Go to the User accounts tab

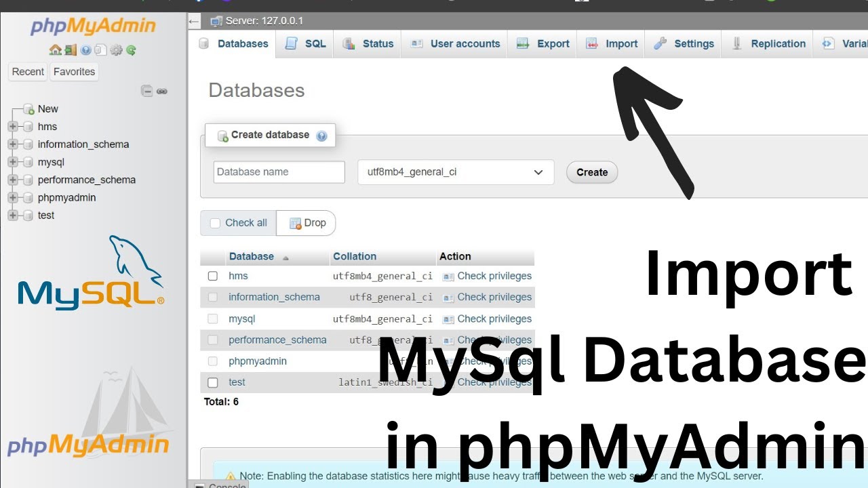pos(456,44)
